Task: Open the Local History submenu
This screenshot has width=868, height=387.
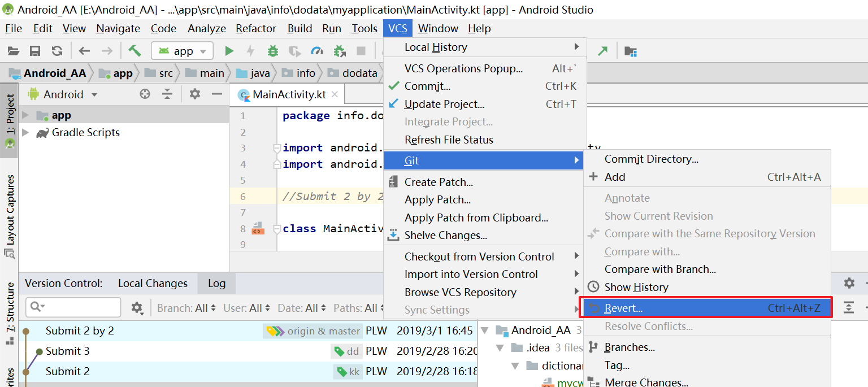Action: (x=485, y=47)
